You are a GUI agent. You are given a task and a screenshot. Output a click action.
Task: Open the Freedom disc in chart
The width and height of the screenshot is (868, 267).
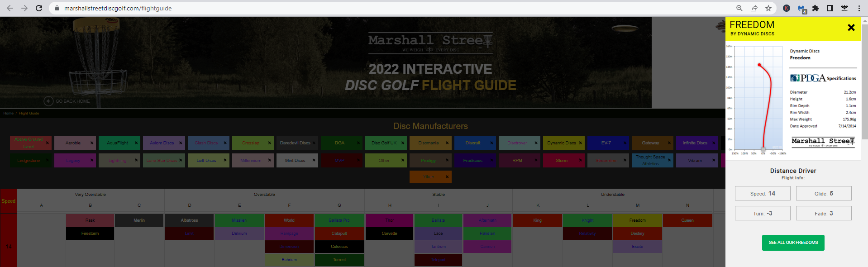click(637, 220)
